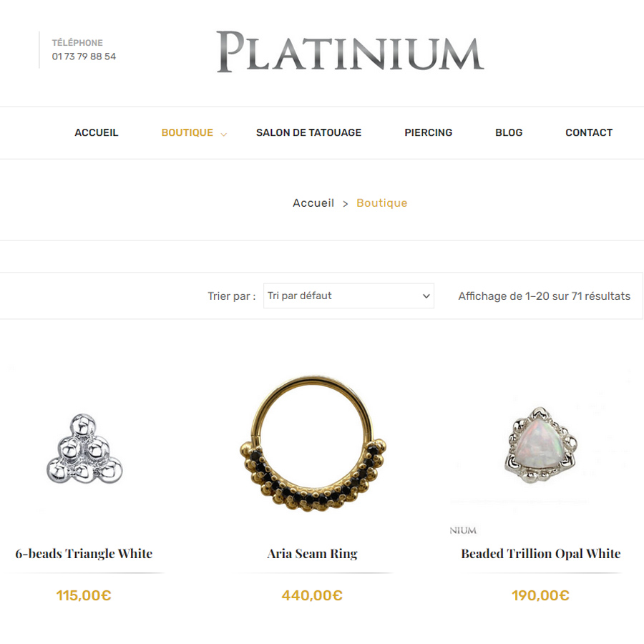
Task: Click the Platinium logo
Action: coord(350,52)
